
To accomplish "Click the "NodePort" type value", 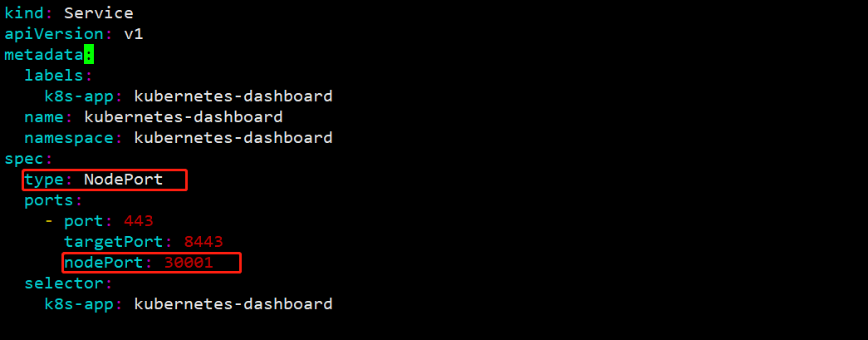I will [x=123, y=180].
